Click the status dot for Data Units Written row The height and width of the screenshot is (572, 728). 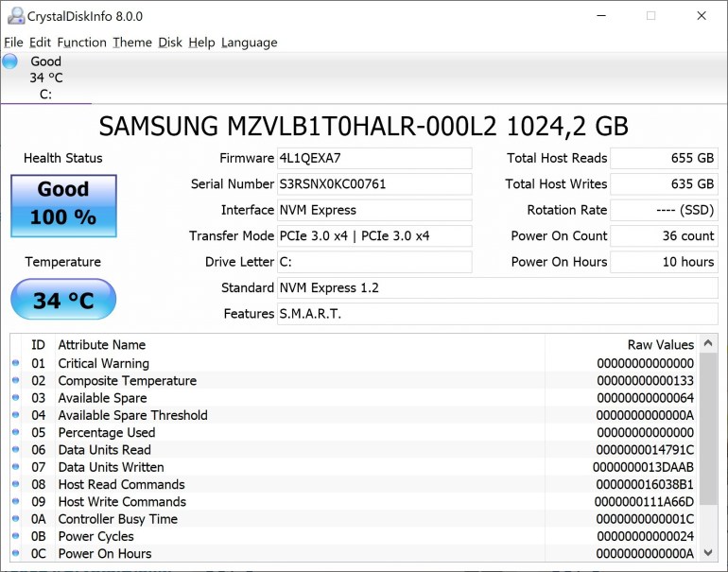pyautogui.click(x=15, y=467)
